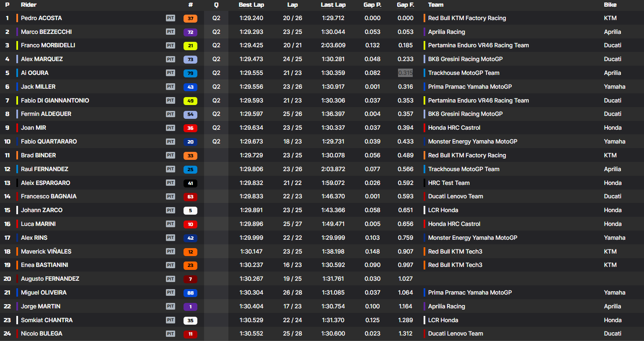Click the Gap F. column header
Screen dimensions: 644x341
click(x=405, y=5)
